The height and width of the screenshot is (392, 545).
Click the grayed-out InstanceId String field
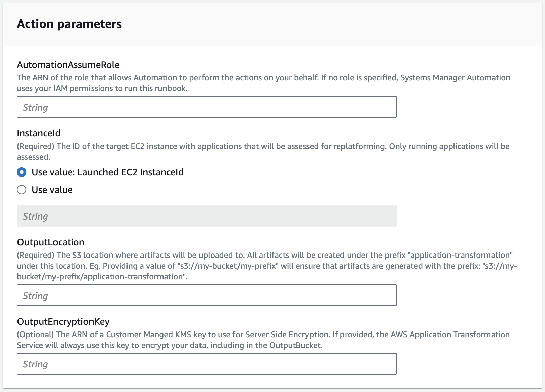click(206, 215)
